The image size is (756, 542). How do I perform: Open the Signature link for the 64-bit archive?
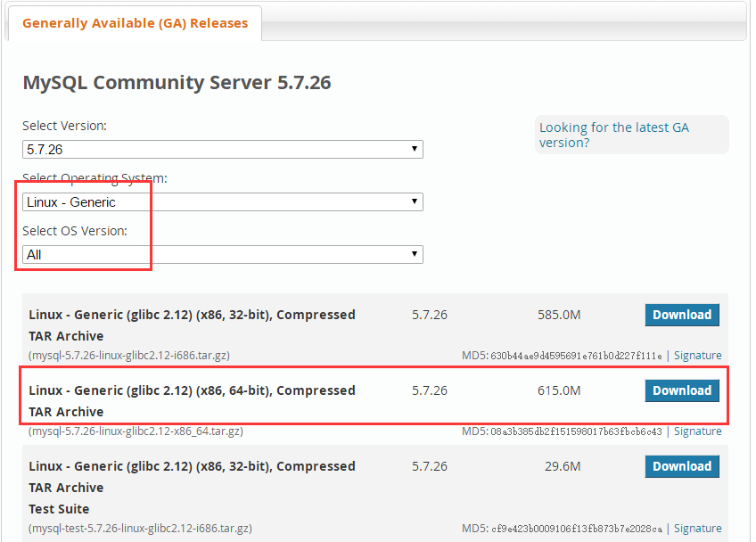(698, 431)
